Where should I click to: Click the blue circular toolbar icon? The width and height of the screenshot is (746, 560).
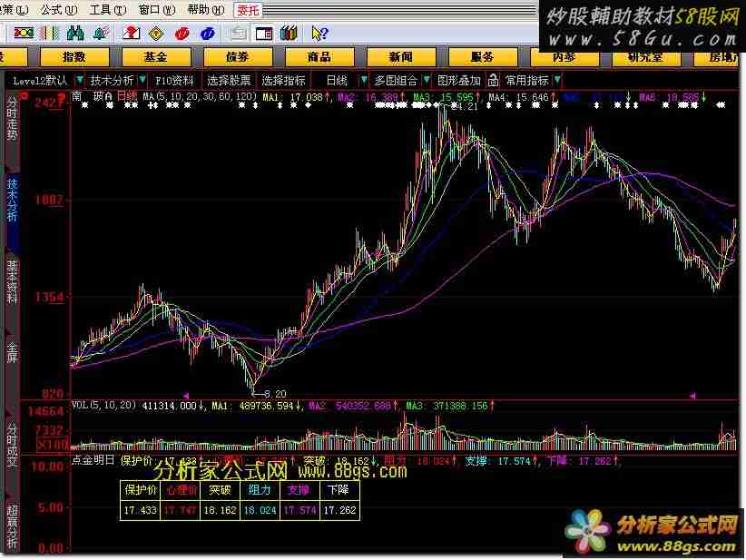point(209,34)
